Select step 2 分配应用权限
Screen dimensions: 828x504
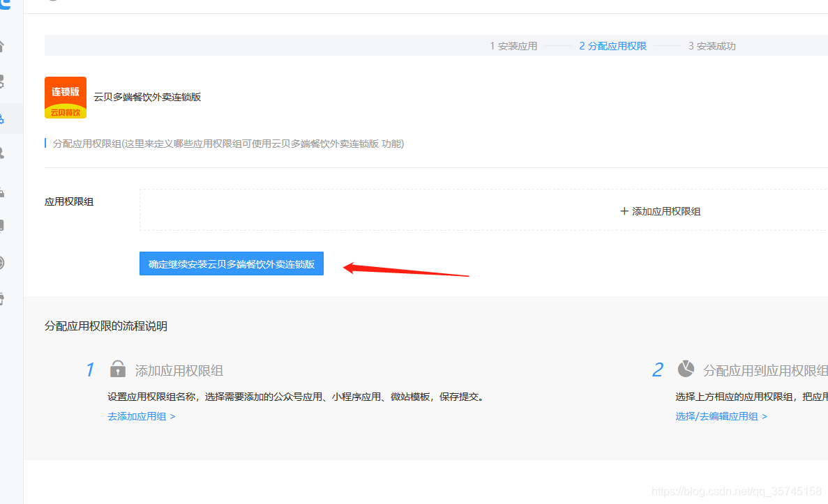point(612,46)
